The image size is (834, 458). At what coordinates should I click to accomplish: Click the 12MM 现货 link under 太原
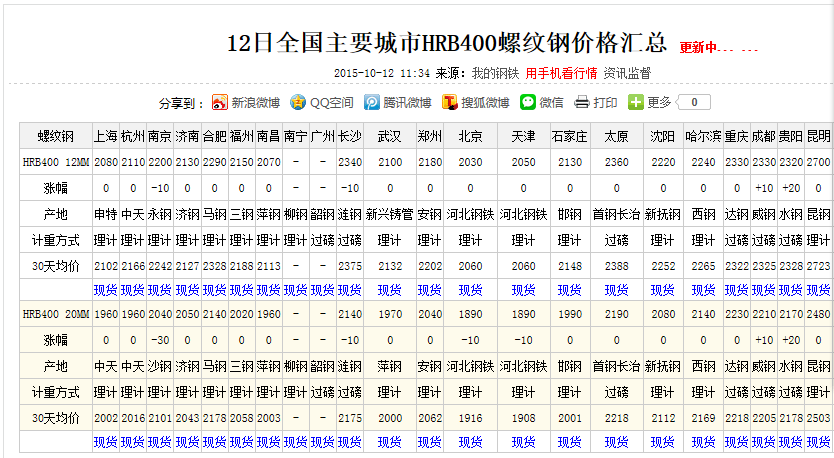pyautogui.click(x=616, y=290)
